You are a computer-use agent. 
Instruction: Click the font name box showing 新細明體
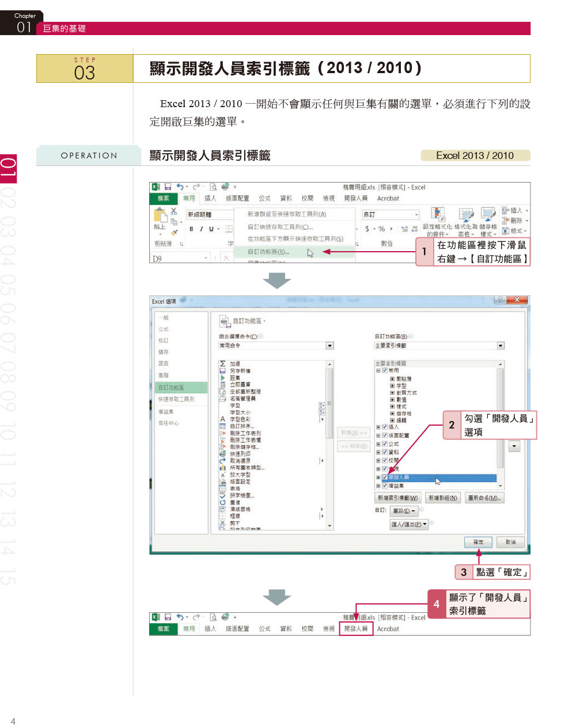point(209,214)
